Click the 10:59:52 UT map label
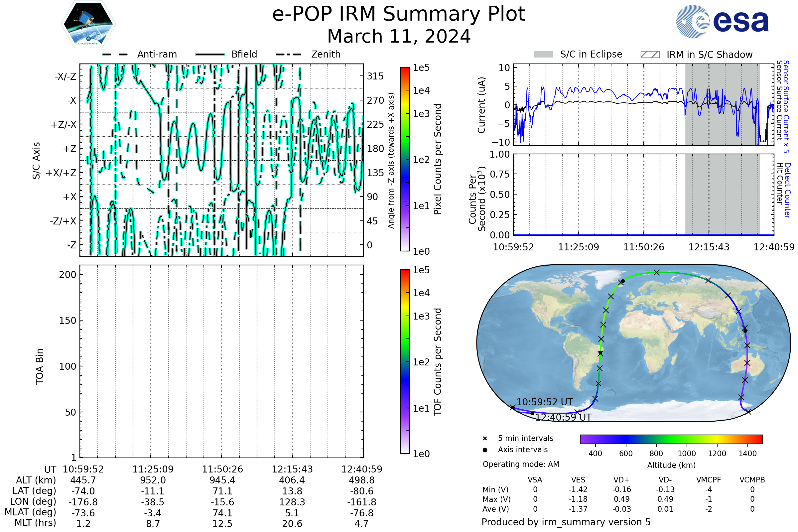 pyautogui.click(x=545, y=402)
